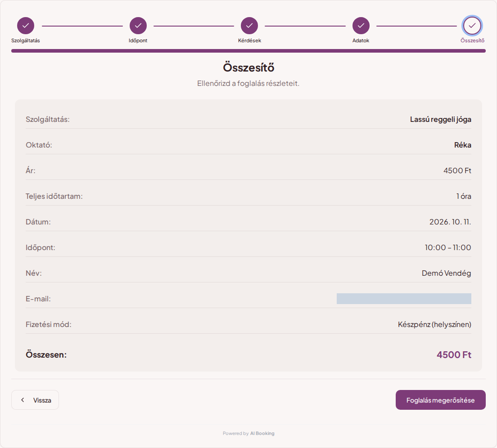Viewport: 497px width, 448px height.
Task: Confirm booking with Foglalás megerősítése
Action: [441, 400]
